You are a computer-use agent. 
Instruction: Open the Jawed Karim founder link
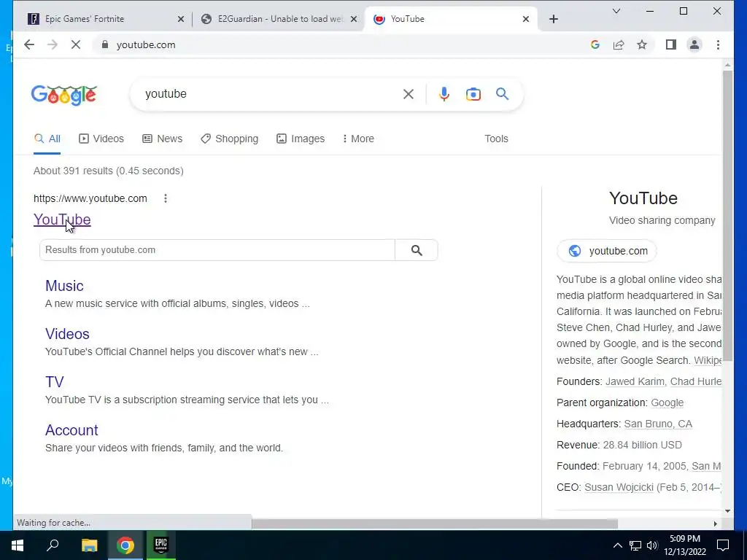(635, 381)
